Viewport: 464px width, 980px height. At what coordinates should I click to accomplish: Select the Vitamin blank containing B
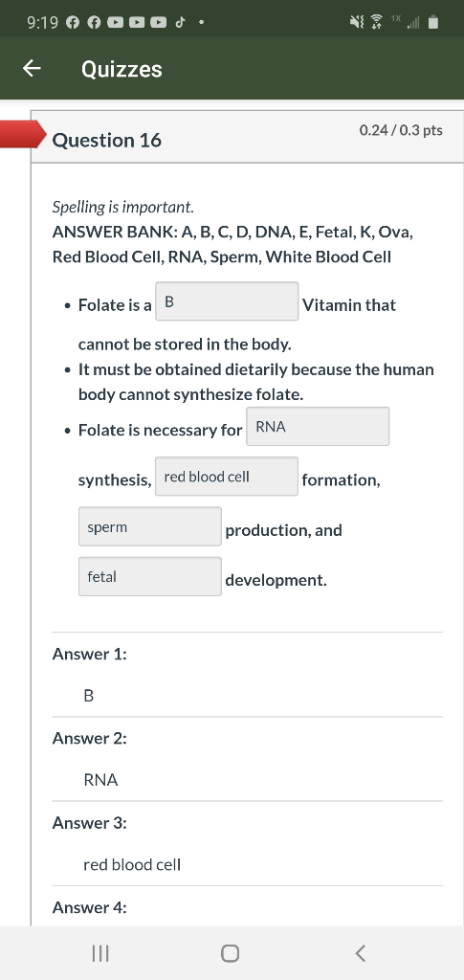point(227,301)
